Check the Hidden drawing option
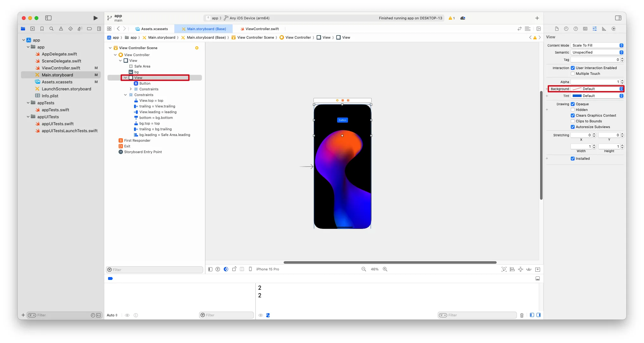Viewport: 644px width, 343px height. 573,110
